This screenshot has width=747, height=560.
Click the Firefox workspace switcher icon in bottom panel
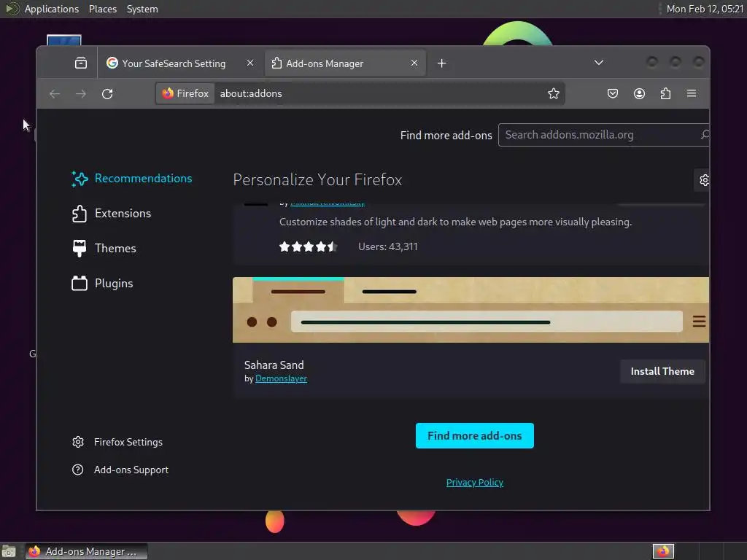click(663, 551)
